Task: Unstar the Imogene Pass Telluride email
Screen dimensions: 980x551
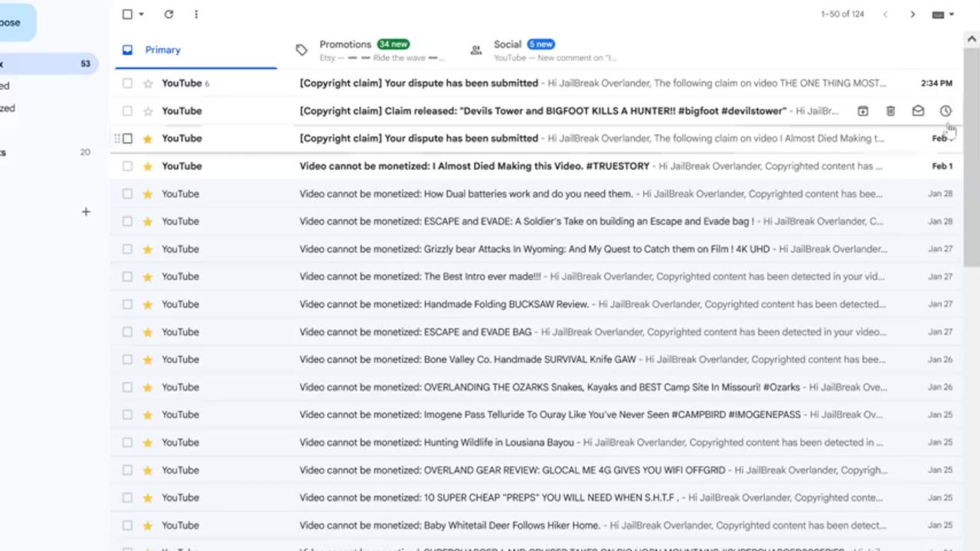Action: click(x=148, y=415)
